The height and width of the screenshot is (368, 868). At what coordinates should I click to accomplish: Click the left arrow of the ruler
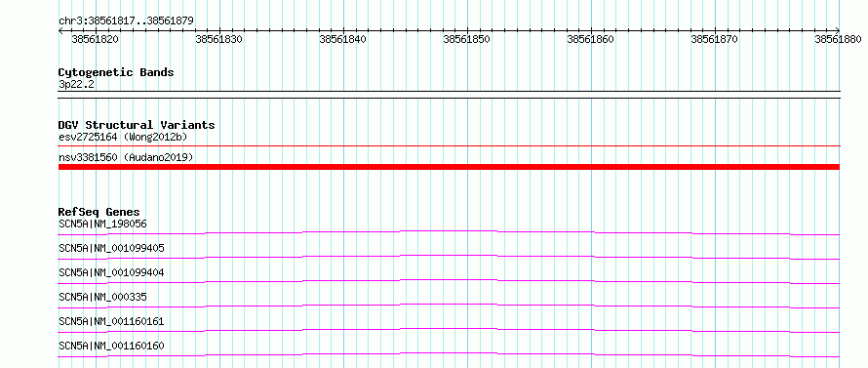click(60, 30)
